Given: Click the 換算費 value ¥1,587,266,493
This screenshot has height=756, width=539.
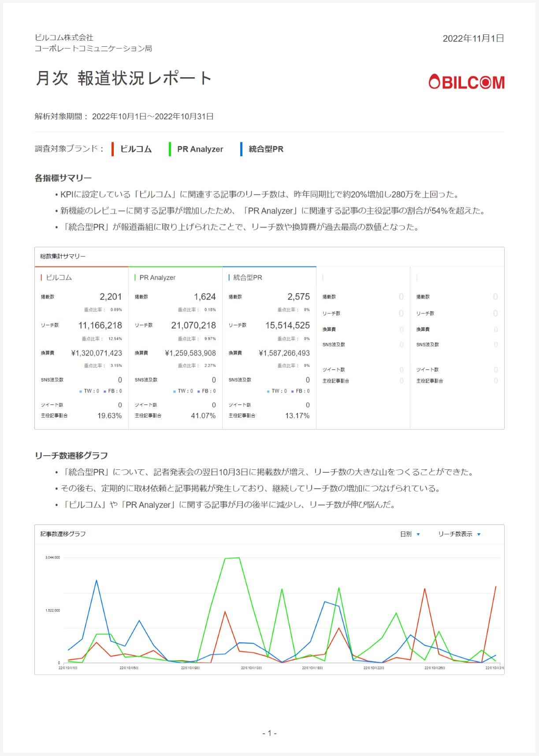Looking at the screenshot, I should click(284, 353).
